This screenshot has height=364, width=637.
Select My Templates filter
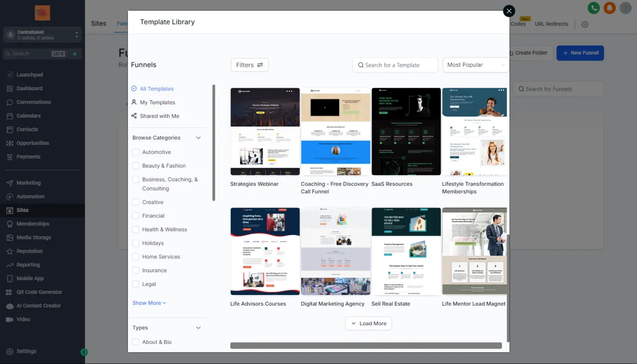coord(153,102)
